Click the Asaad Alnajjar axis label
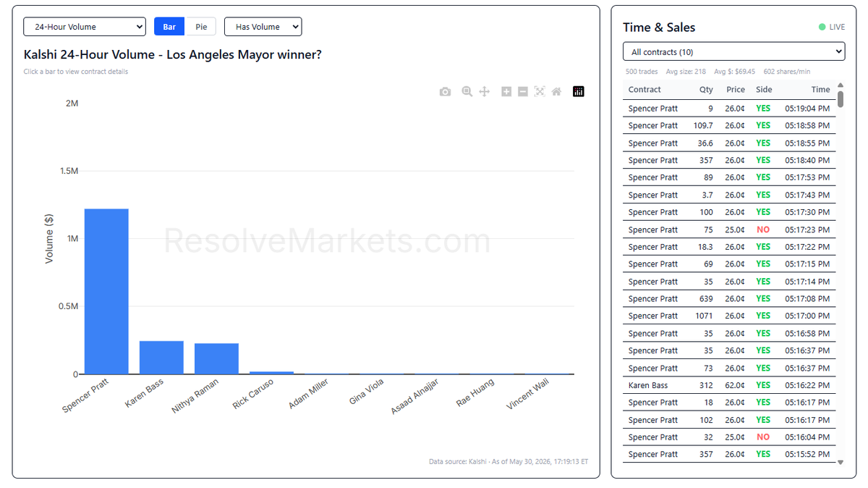The image size is (868, 488). click(415, 397)
